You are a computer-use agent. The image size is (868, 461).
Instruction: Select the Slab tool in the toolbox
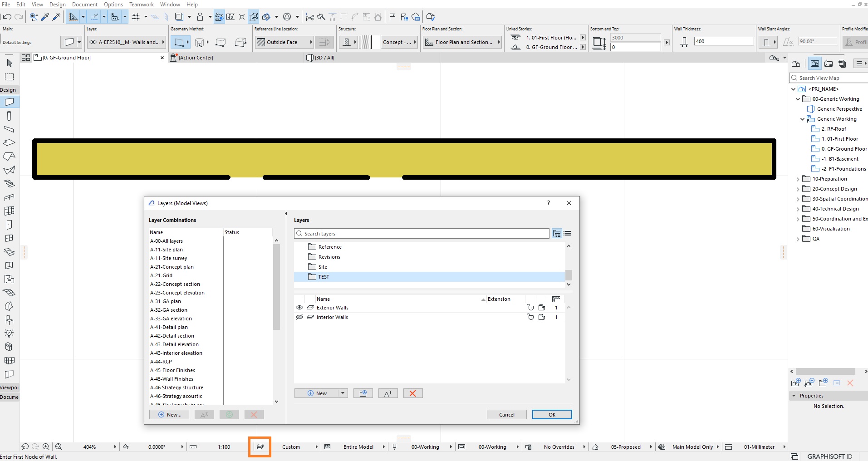(9, 142)
